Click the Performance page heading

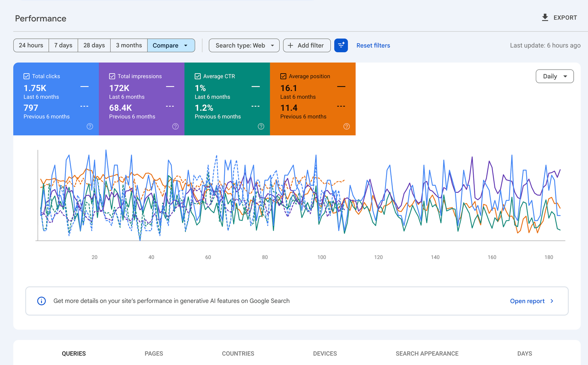click(41, 18)
